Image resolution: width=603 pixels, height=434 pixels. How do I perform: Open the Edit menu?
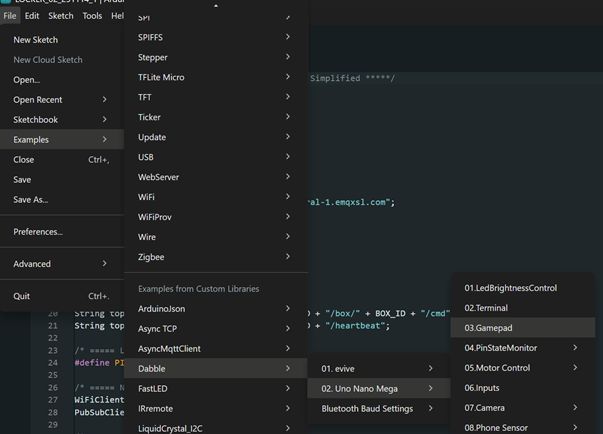point(32,16)
